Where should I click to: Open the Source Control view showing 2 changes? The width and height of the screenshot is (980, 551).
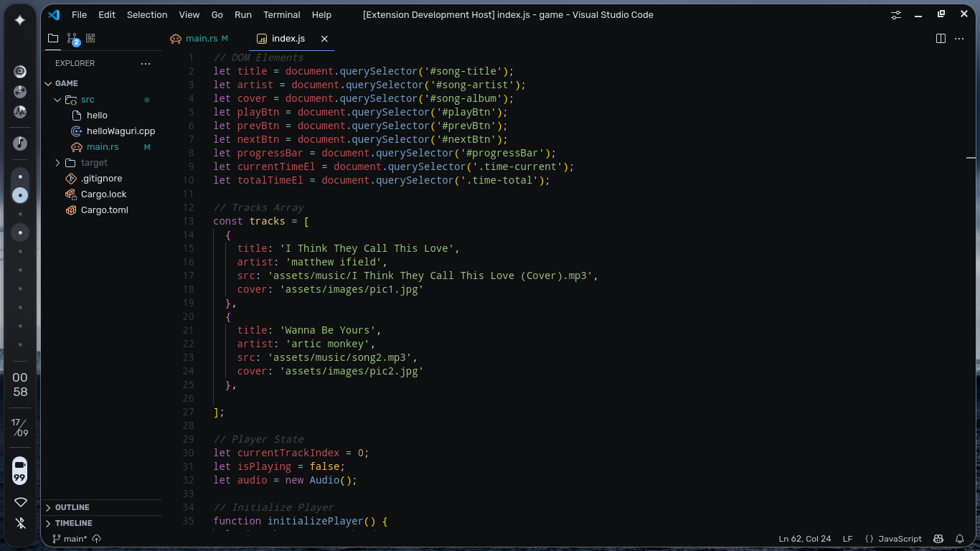(72, 38)
